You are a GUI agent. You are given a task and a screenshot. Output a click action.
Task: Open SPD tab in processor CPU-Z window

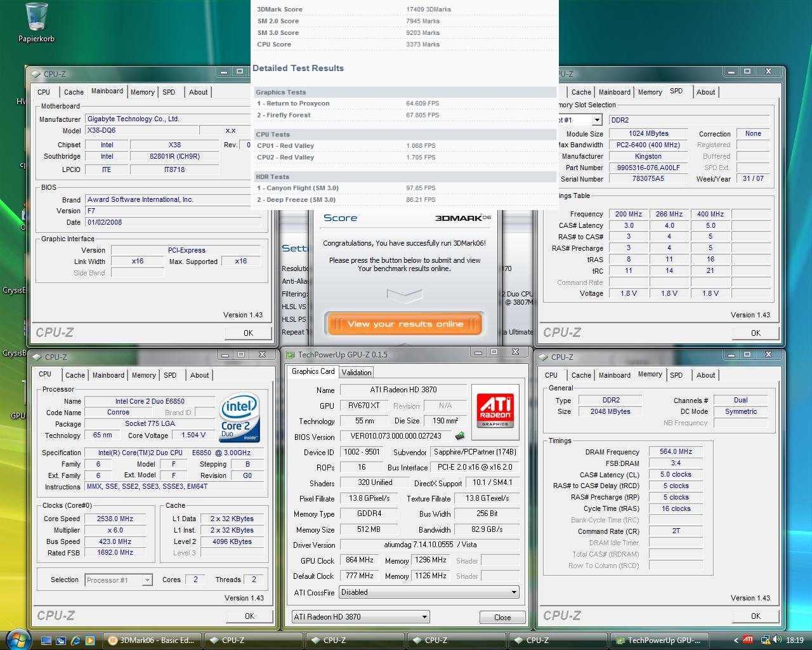[x=170, y=375]
